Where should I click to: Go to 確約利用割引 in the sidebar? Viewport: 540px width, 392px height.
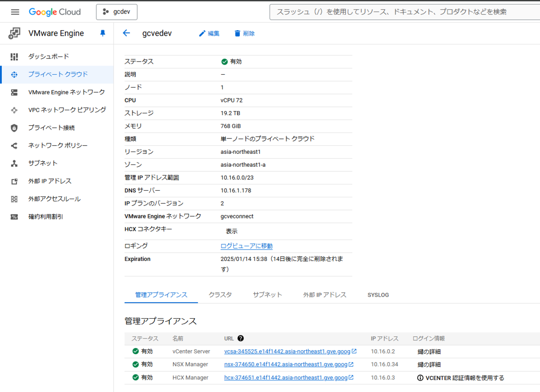(45, 217)
